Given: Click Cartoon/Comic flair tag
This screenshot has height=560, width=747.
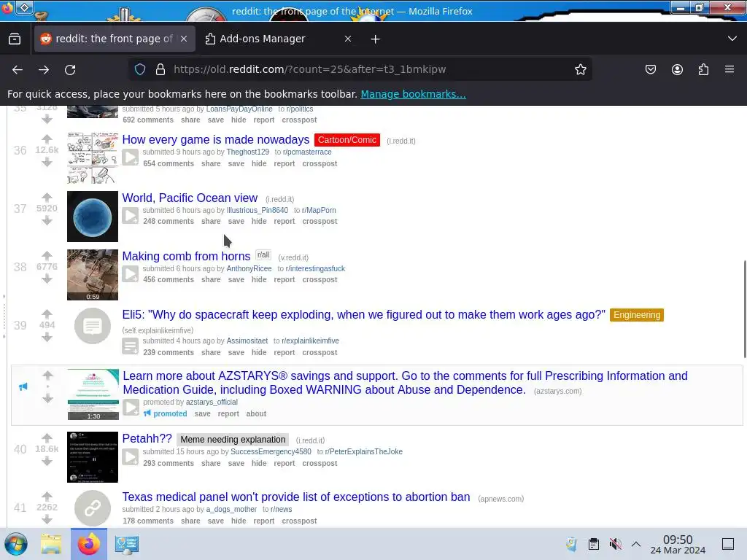Looking at the screenshot, I should 347,140.
